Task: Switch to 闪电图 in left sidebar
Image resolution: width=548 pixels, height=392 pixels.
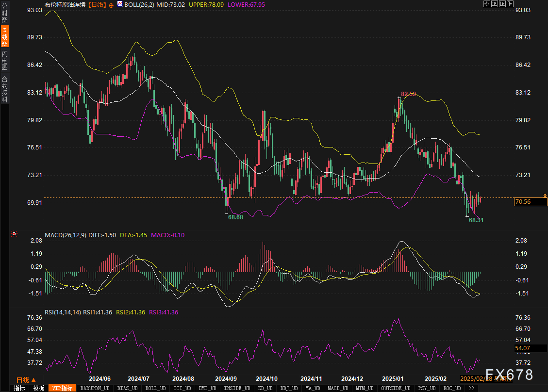Action: (x=5, y=61)
